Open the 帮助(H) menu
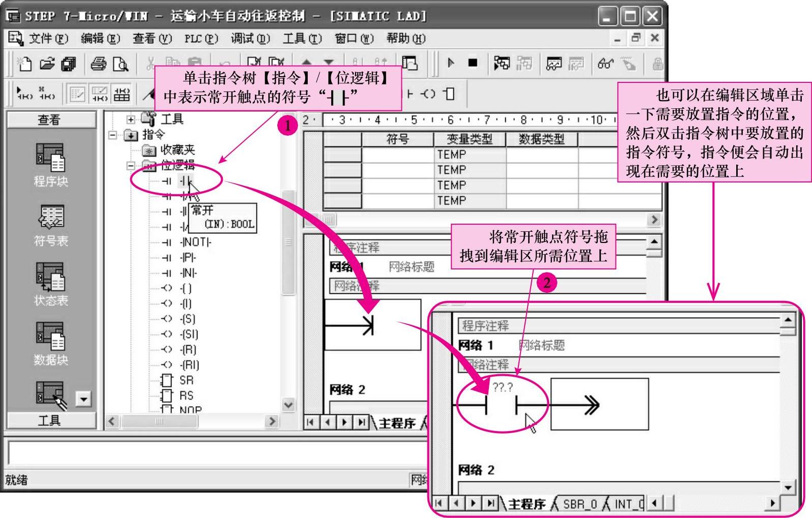812x518 pixels. pyautogui.click(x=405, y=39)
